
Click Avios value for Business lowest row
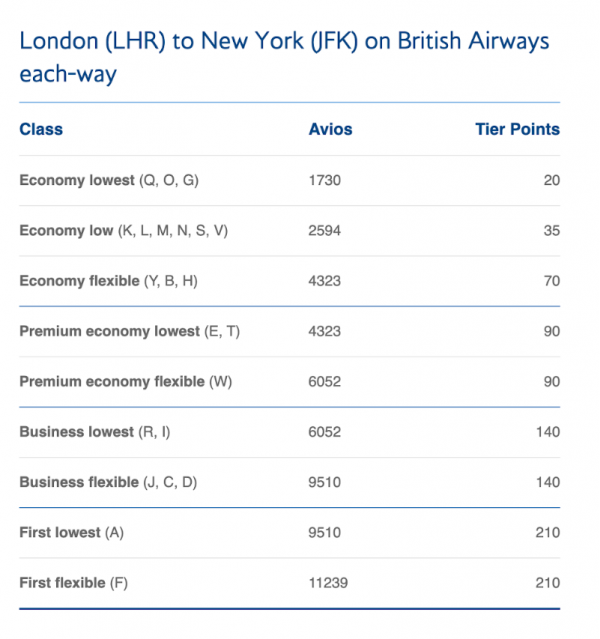click(325, 432)
